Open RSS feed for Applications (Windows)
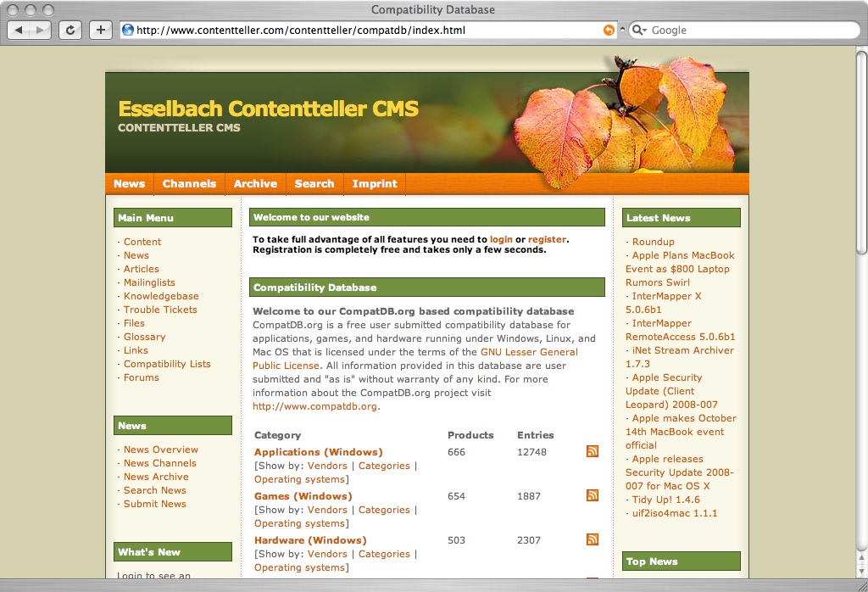The width and height of the screenshot is (868, 592). point(593,451)
